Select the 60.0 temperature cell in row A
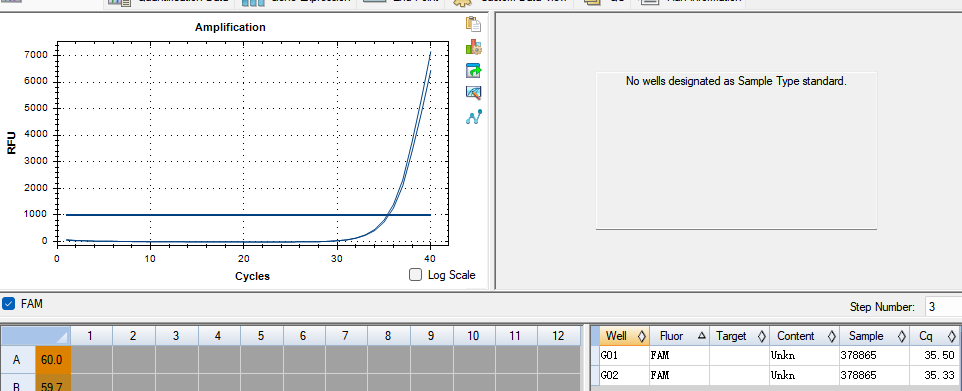Screen dimensions: 962x391 (x=53, y=360)
